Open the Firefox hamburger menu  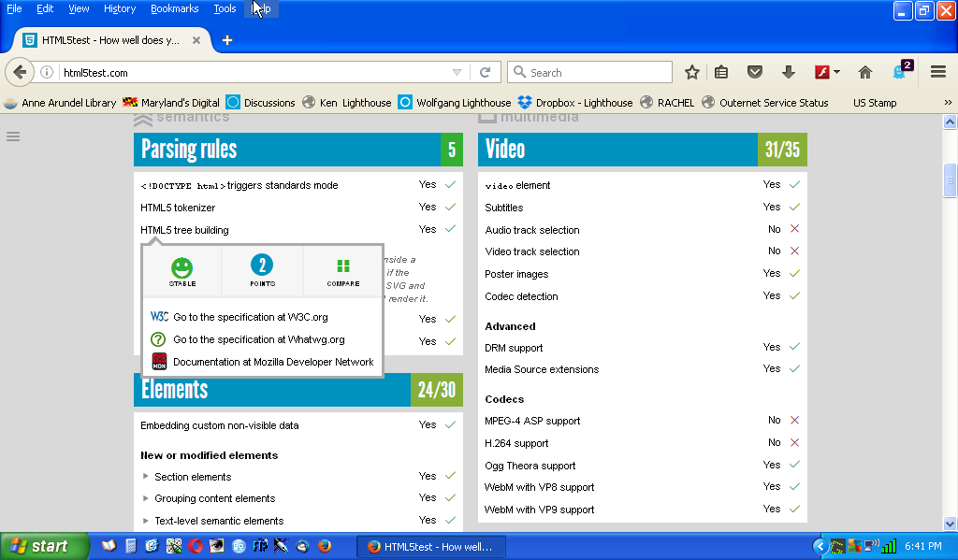coord(938,72)
